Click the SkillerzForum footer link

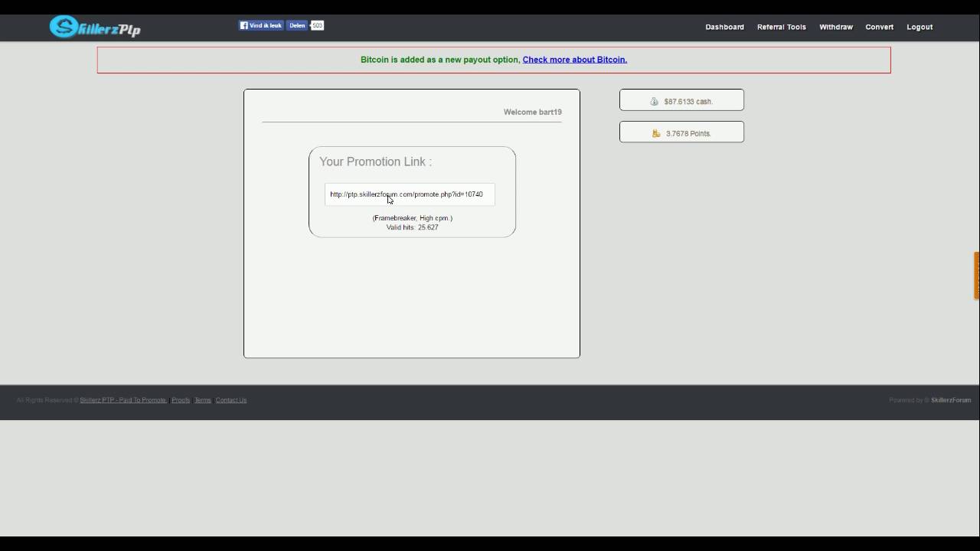(951, 400)
